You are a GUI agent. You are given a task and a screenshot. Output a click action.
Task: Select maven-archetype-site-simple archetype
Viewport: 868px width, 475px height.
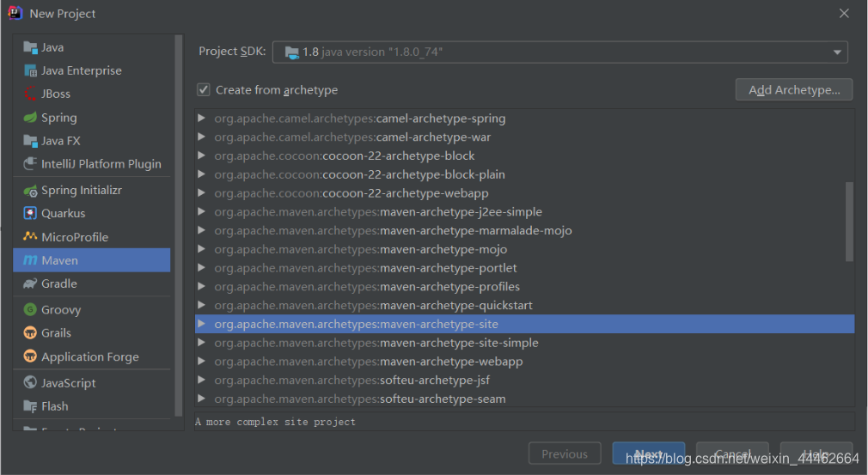(x=524, y=343)
